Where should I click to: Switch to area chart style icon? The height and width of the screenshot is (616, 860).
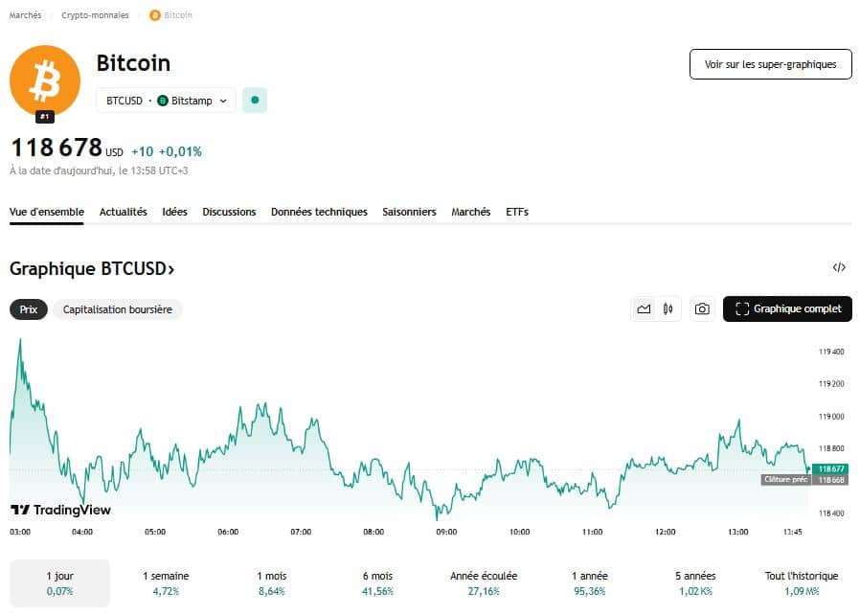tap(644, 308)
